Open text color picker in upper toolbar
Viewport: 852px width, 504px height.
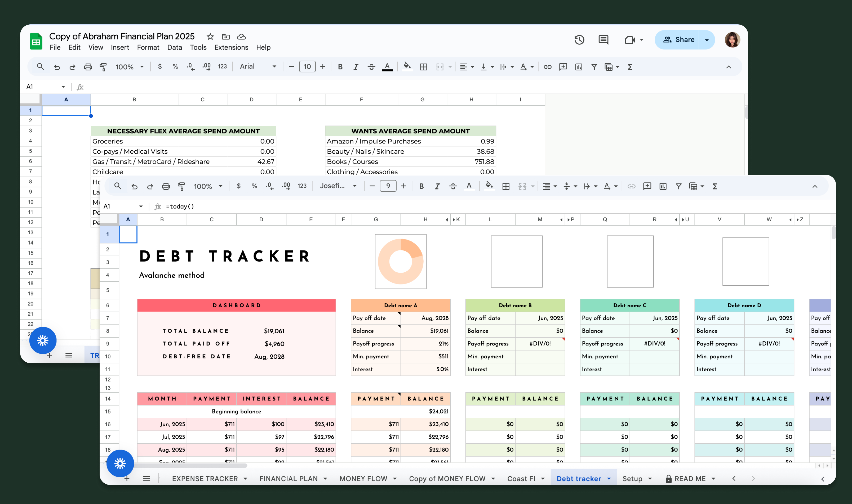[x=387, y=67]
